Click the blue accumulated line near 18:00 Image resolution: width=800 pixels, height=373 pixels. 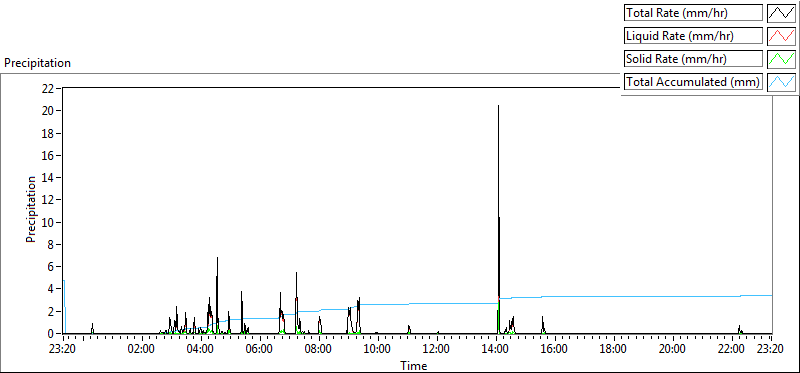tap(613, 296)
